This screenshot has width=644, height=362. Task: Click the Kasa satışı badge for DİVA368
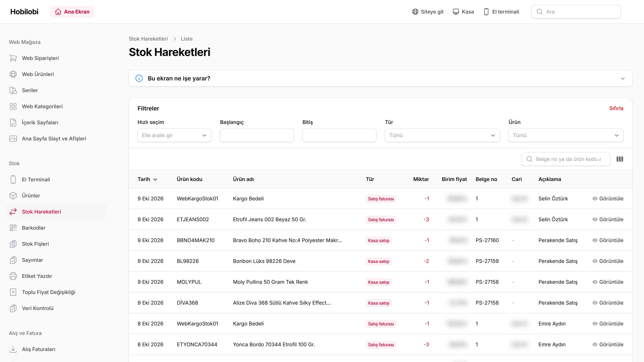[379, 303]
